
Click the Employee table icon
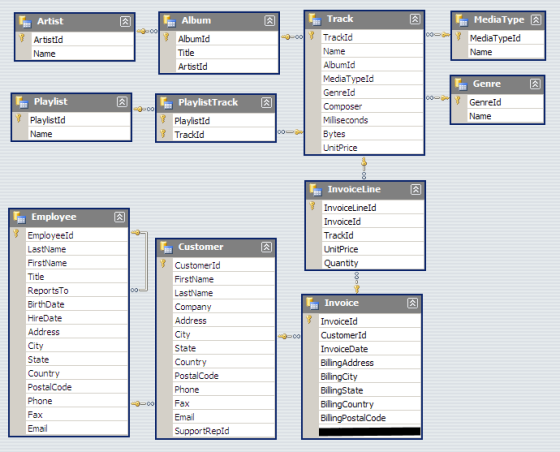pos(19,217)
